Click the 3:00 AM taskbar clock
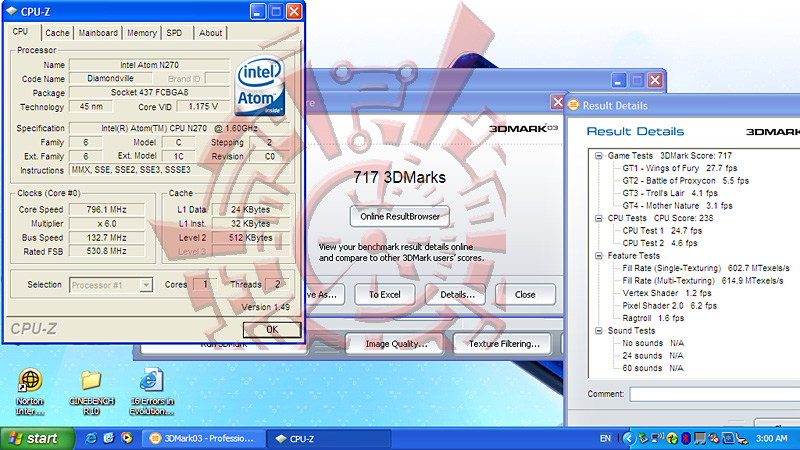The height and width of the screenshot is (450, 800). [x=771, y=438]
